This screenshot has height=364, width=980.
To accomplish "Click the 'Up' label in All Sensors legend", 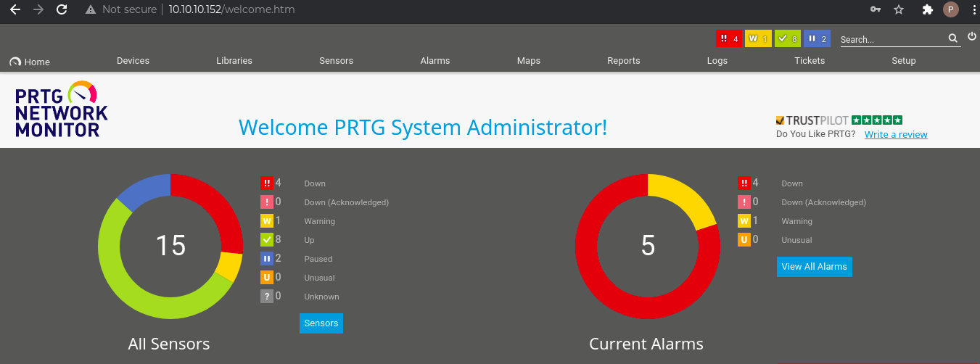I will click(x=309, y=240).
